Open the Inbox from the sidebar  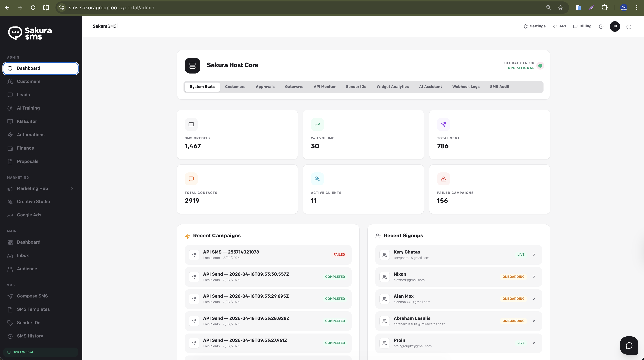(x=23, y=255)
